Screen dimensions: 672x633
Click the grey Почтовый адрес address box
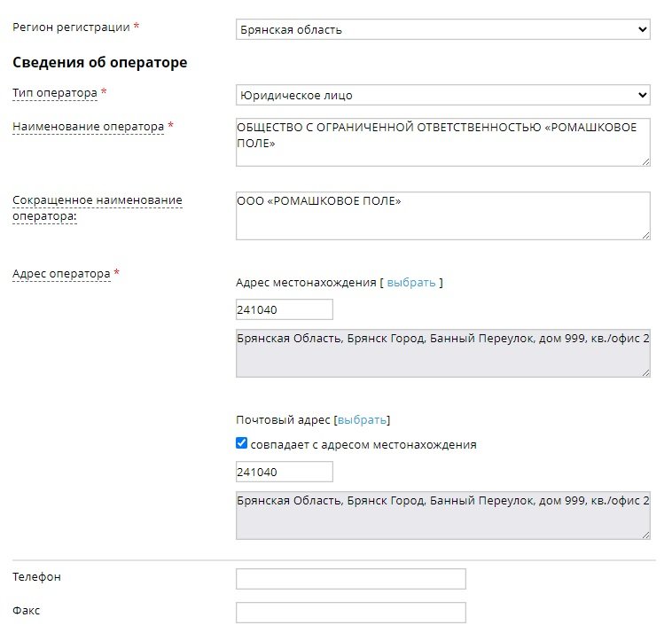(443, 515)
